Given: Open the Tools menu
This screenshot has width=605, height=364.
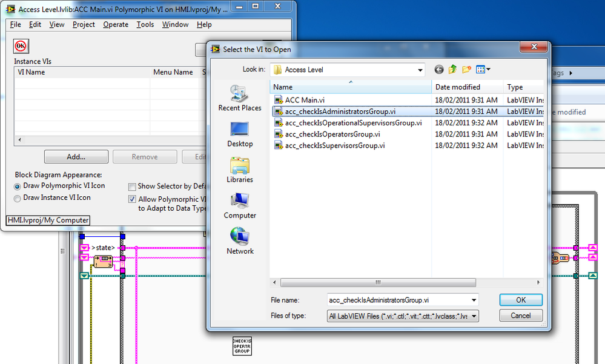Looking at the screenshot, I should coord(145,24).
